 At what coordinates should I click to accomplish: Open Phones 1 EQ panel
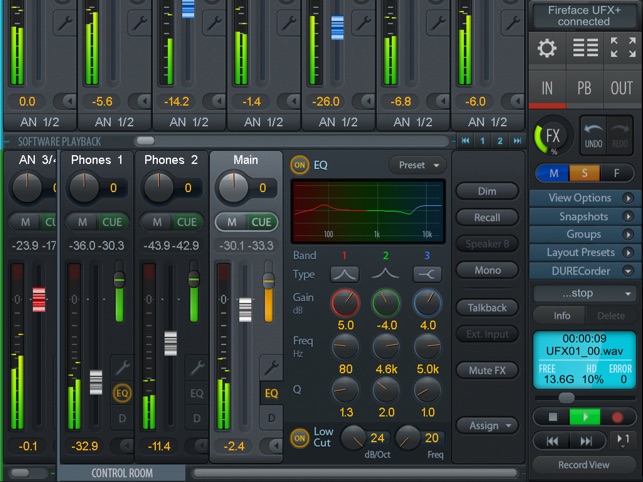[122, 393]
